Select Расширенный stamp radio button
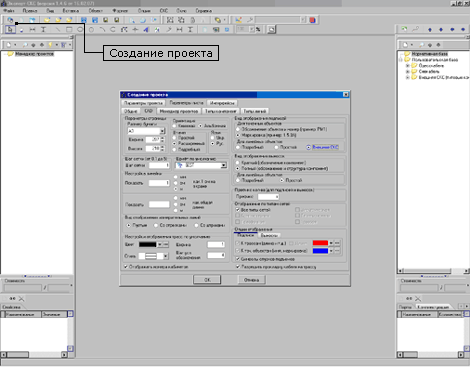 174,143
